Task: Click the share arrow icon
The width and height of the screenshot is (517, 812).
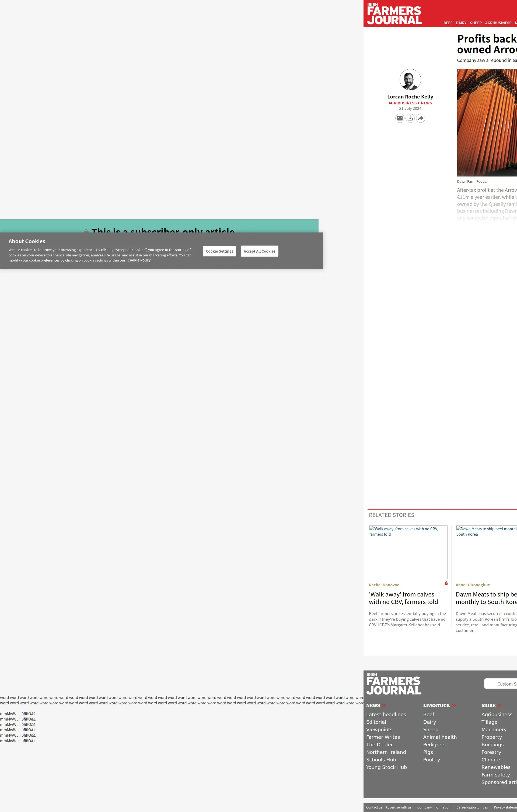Action: (x=421, y=118)
